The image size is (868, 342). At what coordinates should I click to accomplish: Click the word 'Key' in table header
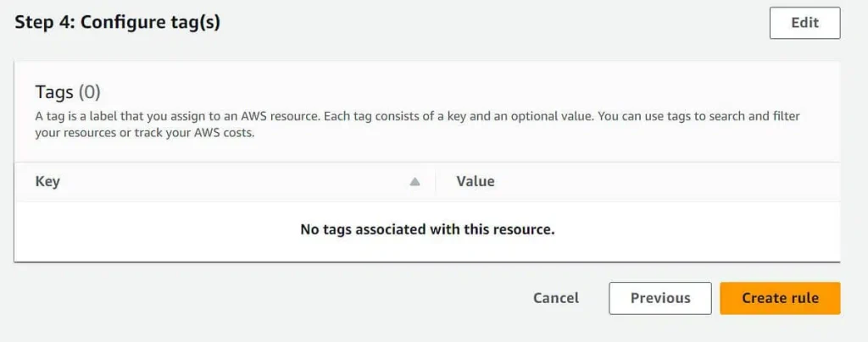[x=47, y=182]
